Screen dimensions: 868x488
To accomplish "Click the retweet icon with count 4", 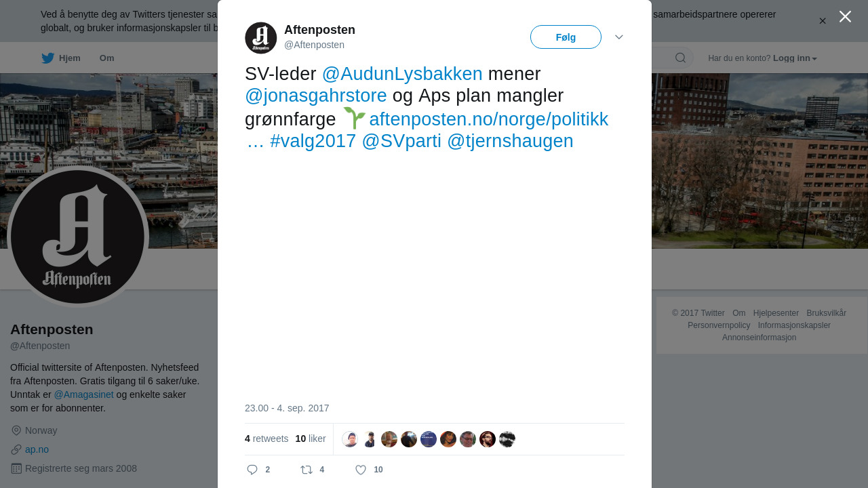I will point(307,470).
